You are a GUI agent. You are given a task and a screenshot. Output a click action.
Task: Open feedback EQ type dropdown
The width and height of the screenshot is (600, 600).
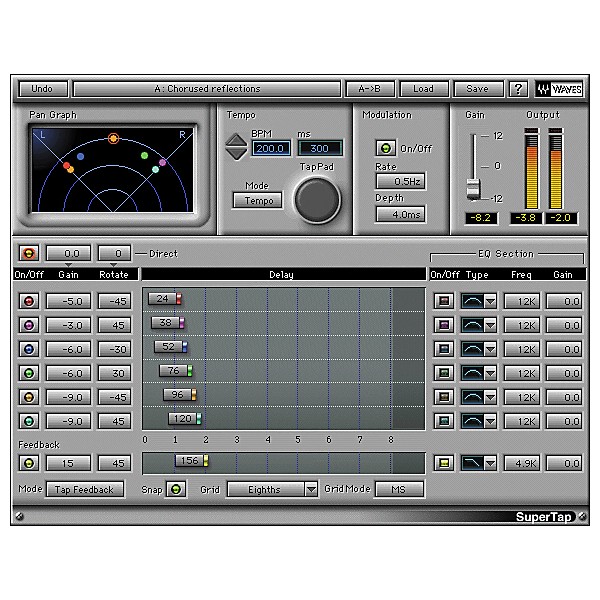coord(491,463)
